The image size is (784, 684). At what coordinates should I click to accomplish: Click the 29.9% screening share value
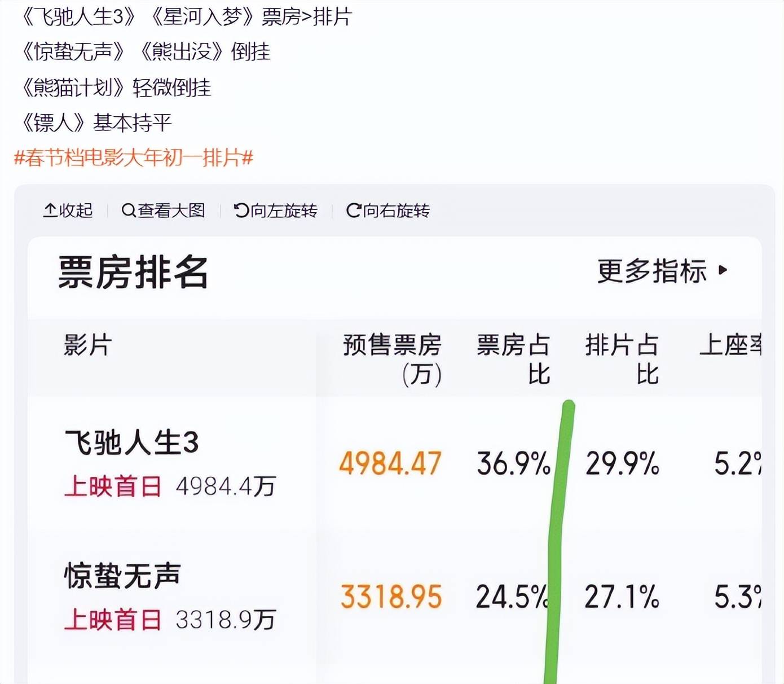point(622,464)
